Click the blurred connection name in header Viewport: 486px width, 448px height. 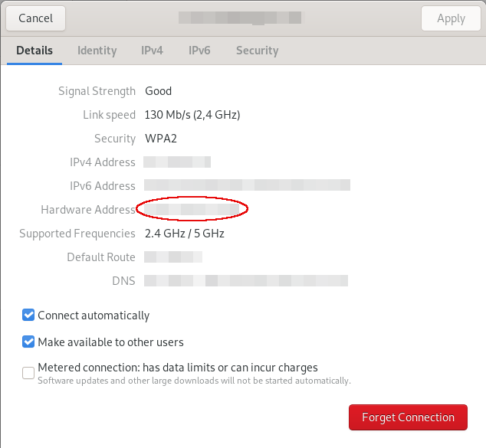[241, 18]
